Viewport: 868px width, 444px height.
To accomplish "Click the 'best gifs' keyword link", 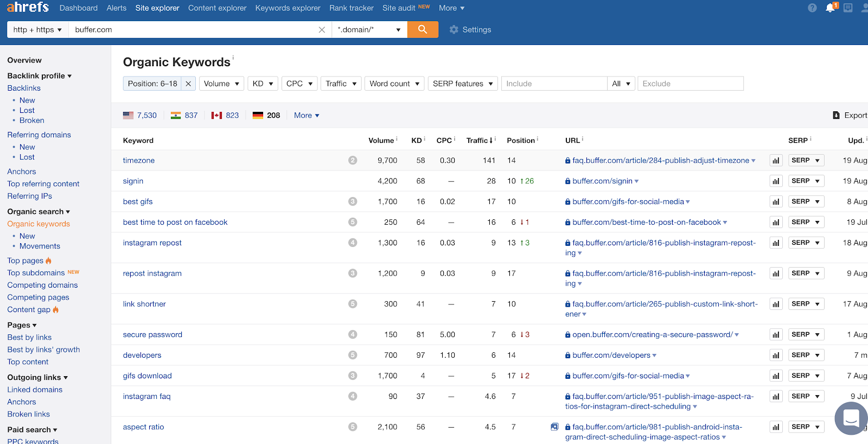I will coord(138,201).
